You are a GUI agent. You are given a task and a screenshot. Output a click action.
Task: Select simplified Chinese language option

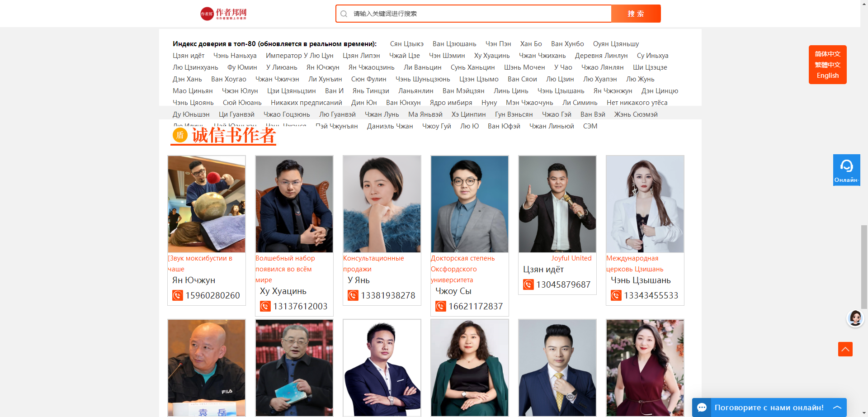[x=827, y=54]
